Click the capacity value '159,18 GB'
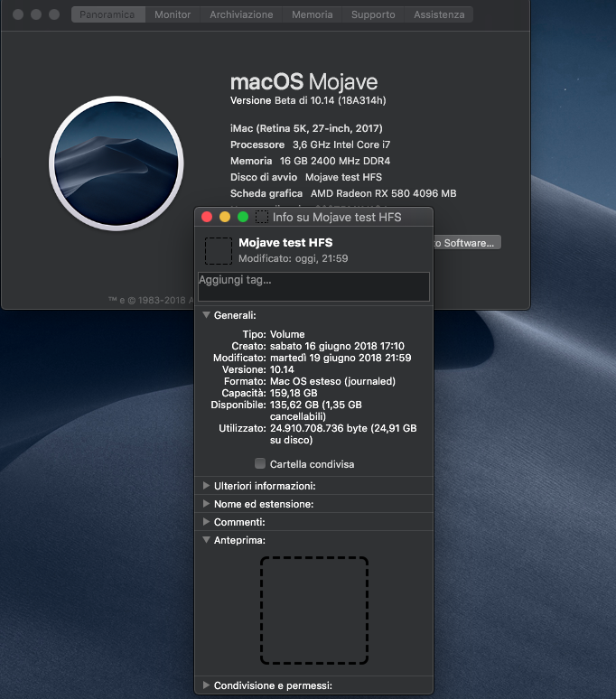 pos(294,393)
